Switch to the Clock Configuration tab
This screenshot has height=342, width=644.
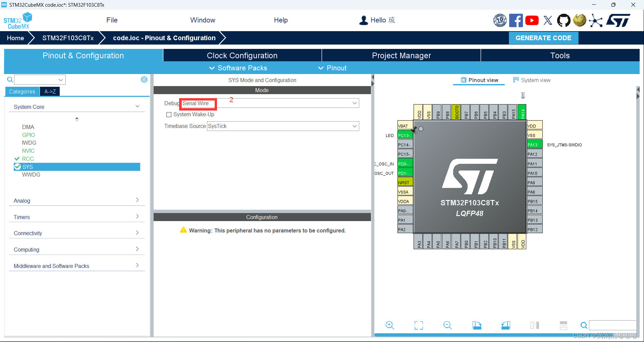coord(242,56)
